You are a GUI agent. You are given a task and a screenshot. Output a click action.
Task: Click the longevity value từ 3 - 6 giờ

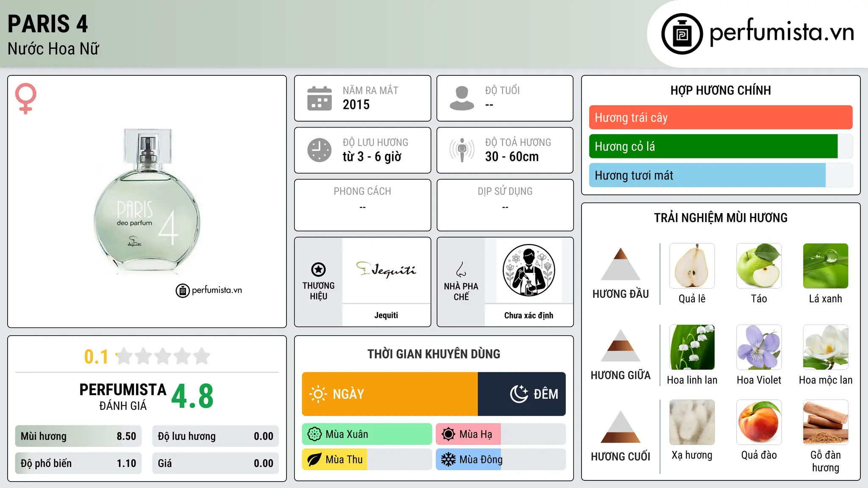(x=372, y=157)
